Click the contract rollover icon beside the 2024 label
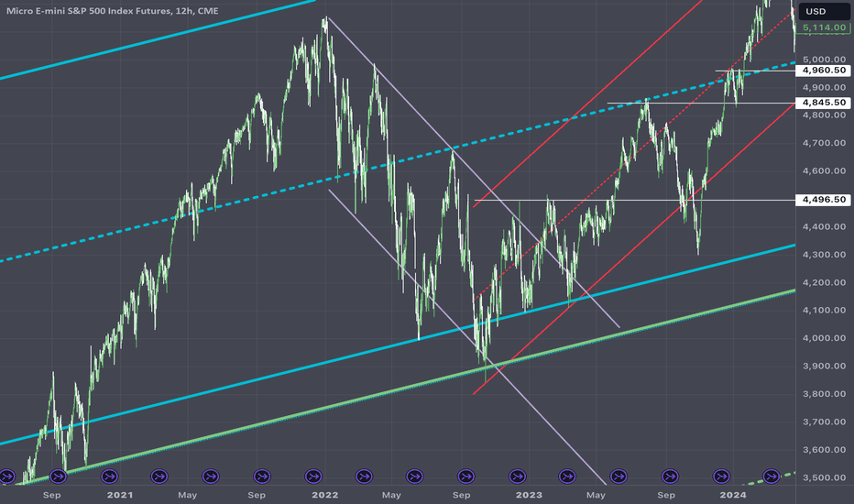 pos(721,477)
